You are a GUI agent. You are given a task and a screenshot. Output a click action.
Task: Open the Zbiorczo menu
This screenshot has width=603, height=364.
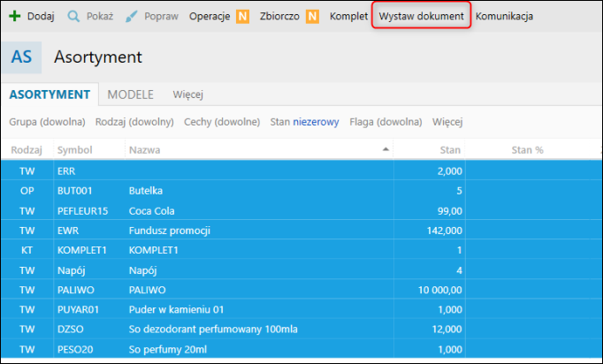pos(279,16)
